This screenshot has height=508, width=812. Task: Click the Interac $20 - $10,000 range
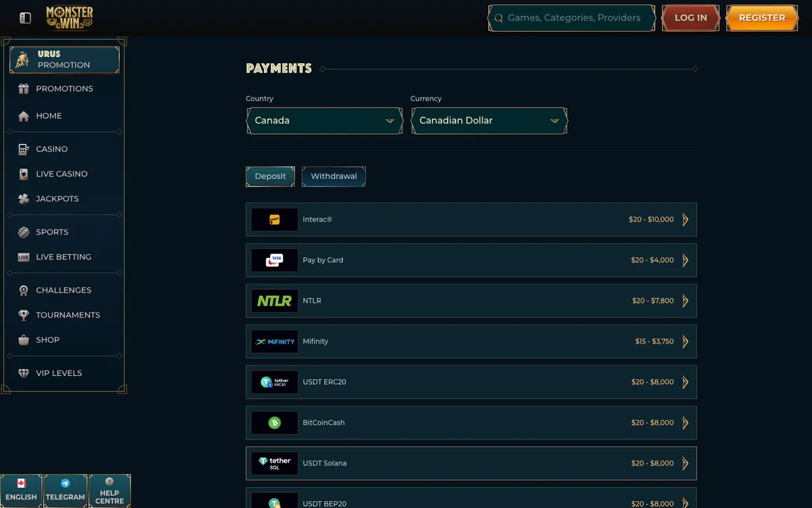click(x=651, y=219)
